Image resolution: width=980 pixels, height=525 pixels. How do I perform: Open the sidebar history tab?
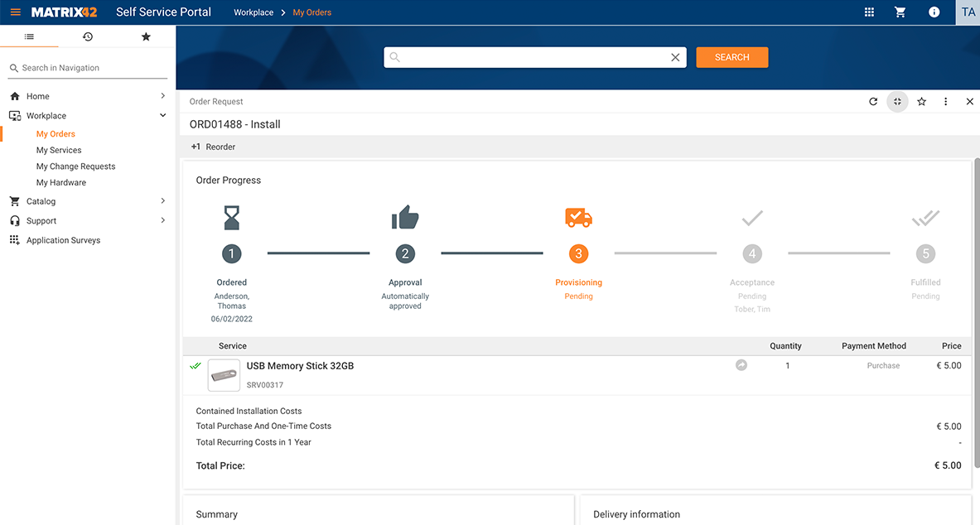87,36
